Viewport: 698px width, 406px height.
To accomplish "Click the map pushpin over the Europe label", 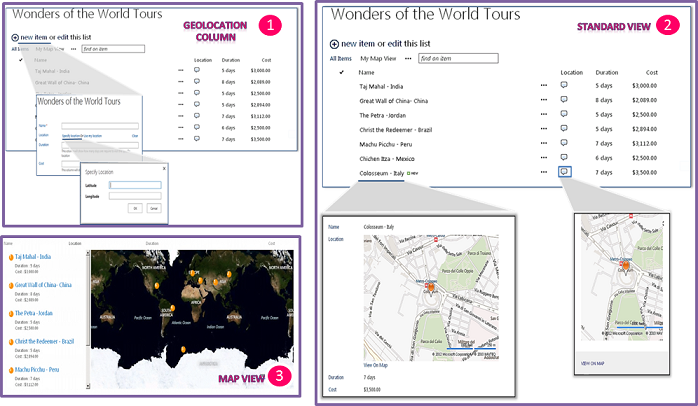I will pyautogui.click(x=193, y=273).
